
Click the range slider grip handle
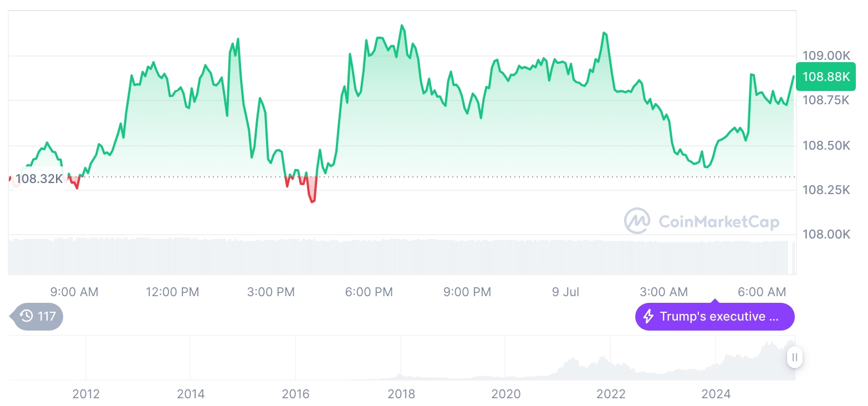(795, 357)
